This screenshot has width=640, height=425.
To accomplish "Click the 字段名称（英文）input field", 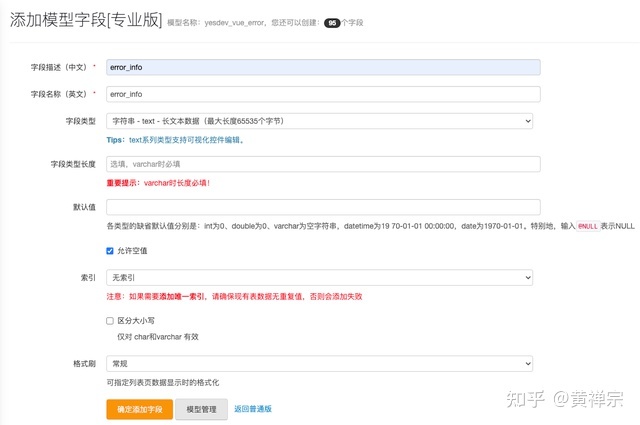I will tap(323, 94).
